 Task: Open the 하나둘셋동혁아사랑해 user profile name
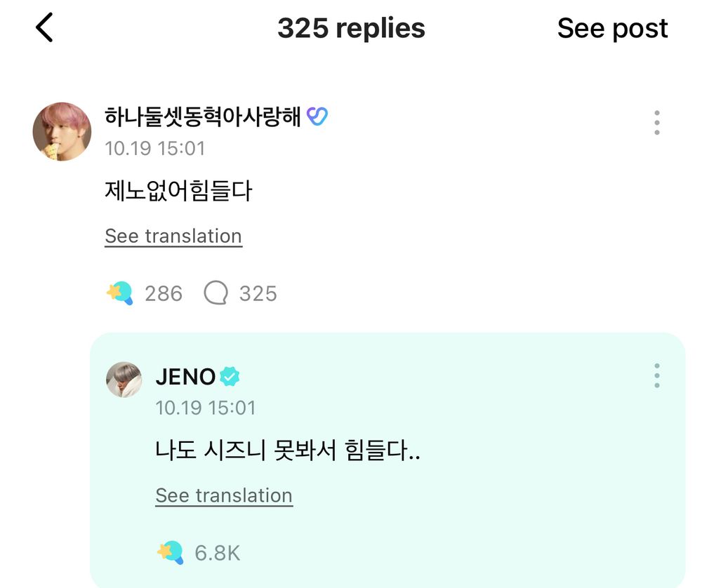pos(203,117)
